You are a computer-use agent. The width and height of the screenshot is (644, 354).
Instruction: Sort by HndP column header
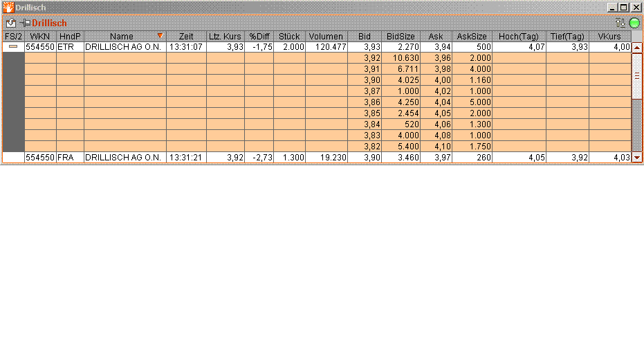pyautogui.click(x=71, y=36)
